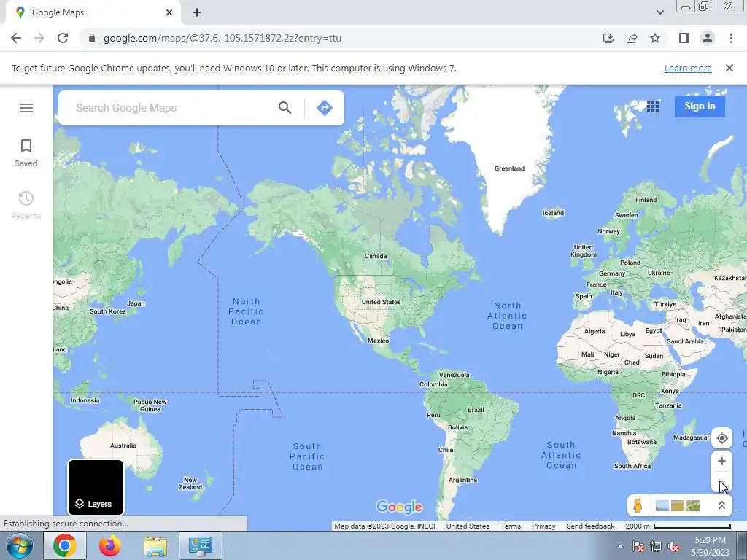The image size is (747, 560).
Task: Open the Windows Start menu
Action: click(19, 545)
